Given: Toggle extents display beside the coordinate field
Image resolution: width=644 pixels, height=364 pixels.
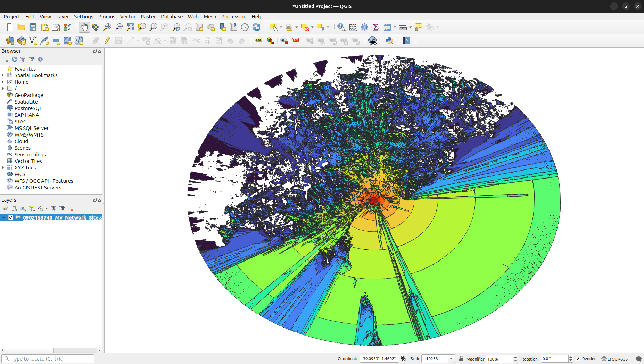Looking at the screenshot, I should [x=403, y=358].
